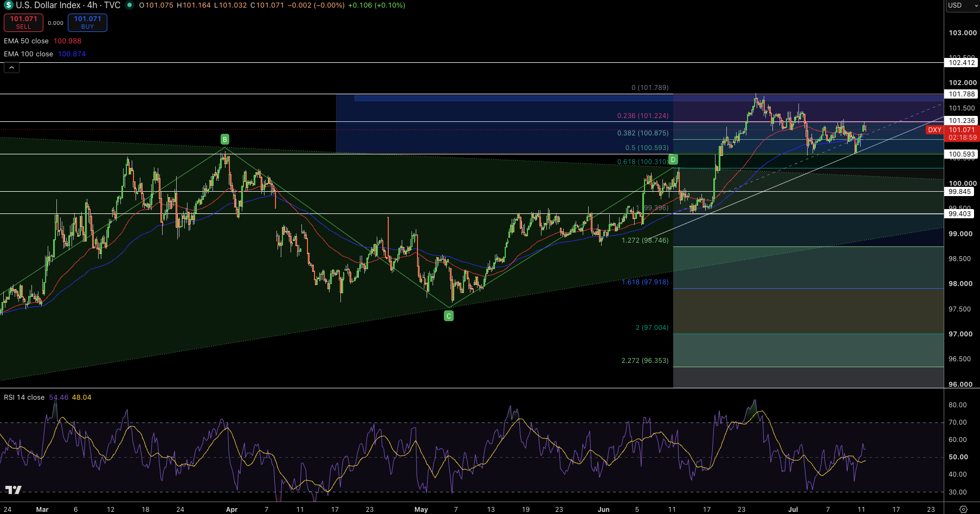Select Fibonacci level 2 (97.004) label
This screenshot has width=980, height=514.
tap(652, 328)
